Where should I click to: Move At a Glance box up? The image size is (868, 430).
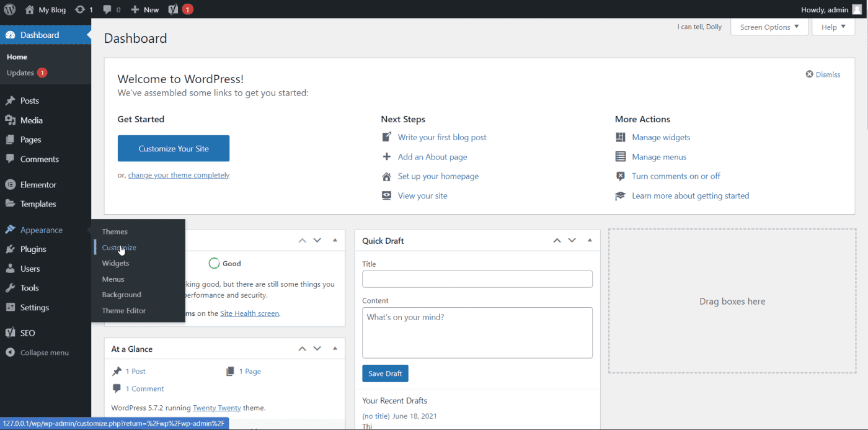tap(302, 349)
